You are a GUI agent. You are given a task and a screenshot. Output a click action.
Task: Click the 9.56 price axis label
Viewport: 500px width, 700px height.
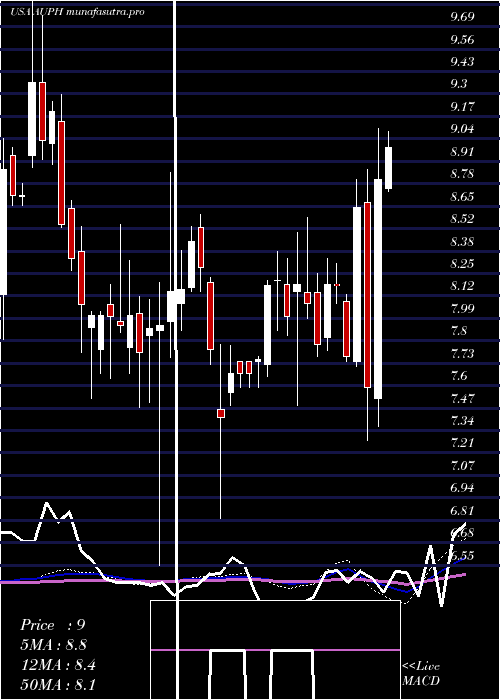coord(462,40)
